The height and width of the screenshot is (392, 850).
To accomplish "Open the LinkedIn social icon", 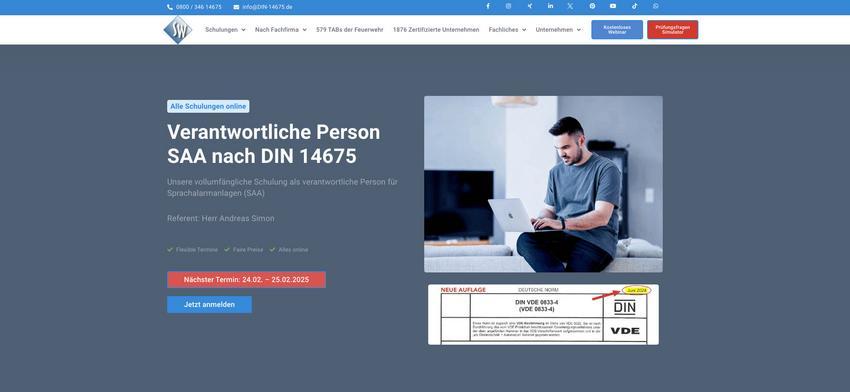I will [551, 7].
